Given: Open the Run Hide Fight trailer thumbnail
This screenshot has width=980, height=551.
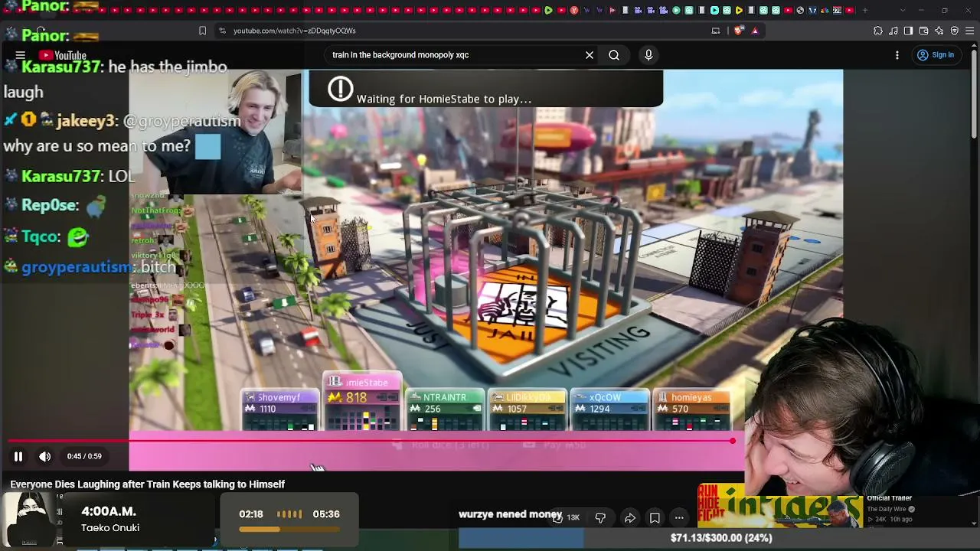Looking at the screenshot, I should 780,506.
